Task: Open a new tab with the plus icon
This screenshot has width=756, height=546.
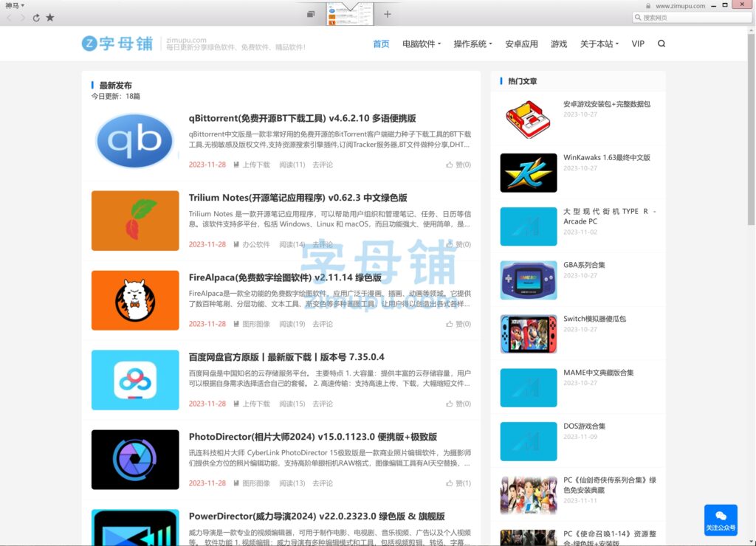Action: 387,14
